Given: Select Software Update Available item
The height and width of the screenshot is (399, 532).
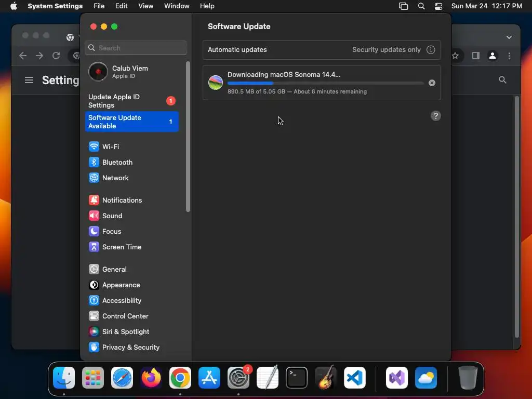Looking at the screenshot, I should [132, 122].
